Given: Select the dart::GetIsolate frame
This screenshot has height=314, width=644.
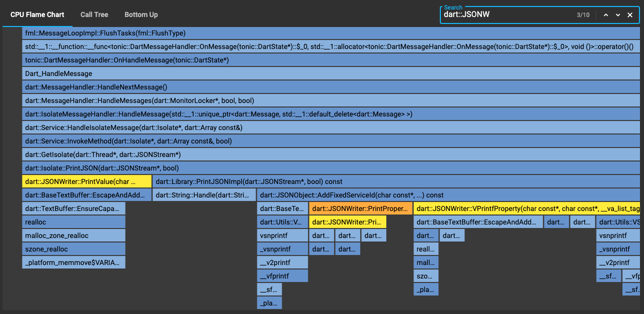Looking at the screenshot, I should point(331,154).
